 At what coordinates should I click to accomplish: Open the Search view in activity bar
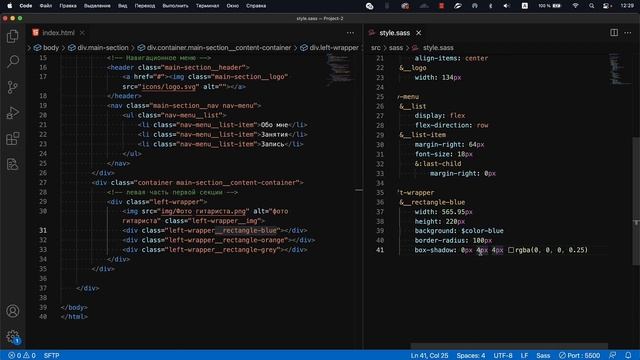point(13,62)
